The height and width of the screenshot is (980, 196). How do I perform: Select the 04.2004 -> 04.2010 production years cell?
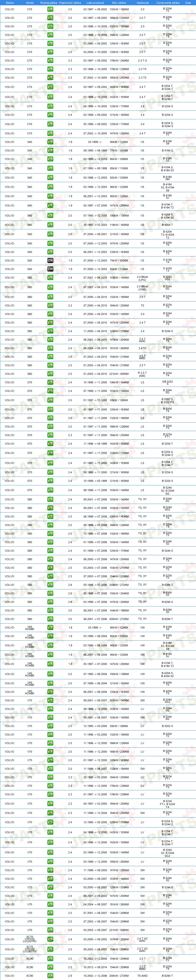click(95, 348)
